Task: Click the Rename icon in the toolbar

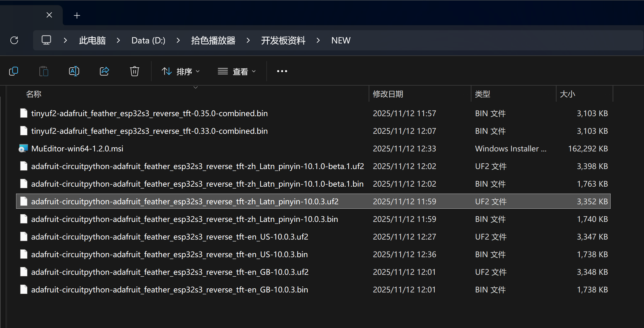Action: (74, 71)
